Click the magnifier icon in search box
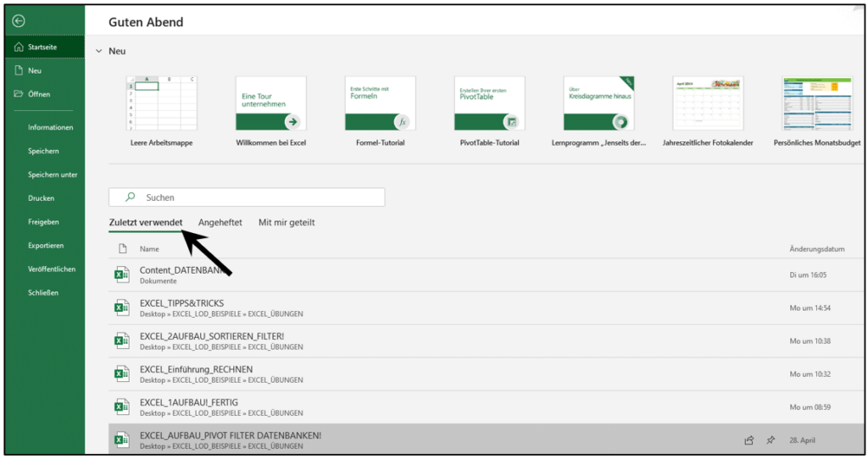Image resolution: width=868 pixels, height=460 pixels. (130, 197)
